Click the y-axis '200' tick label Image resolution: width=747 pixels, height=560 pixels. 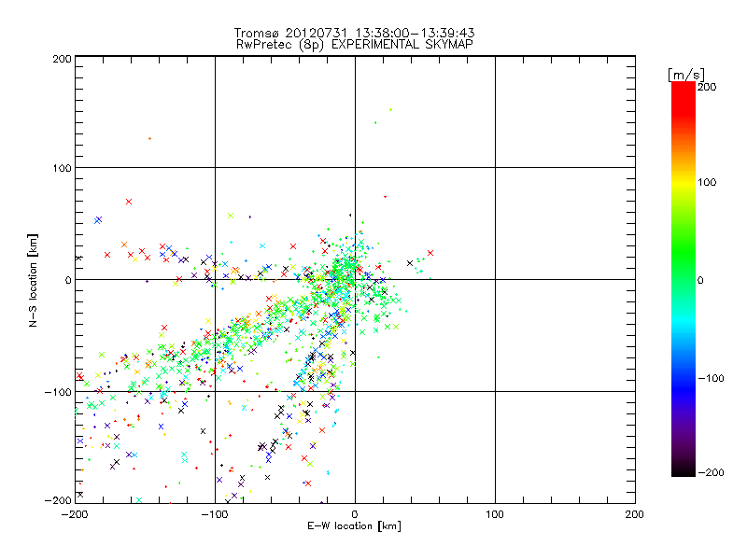(x=62, y=59)
